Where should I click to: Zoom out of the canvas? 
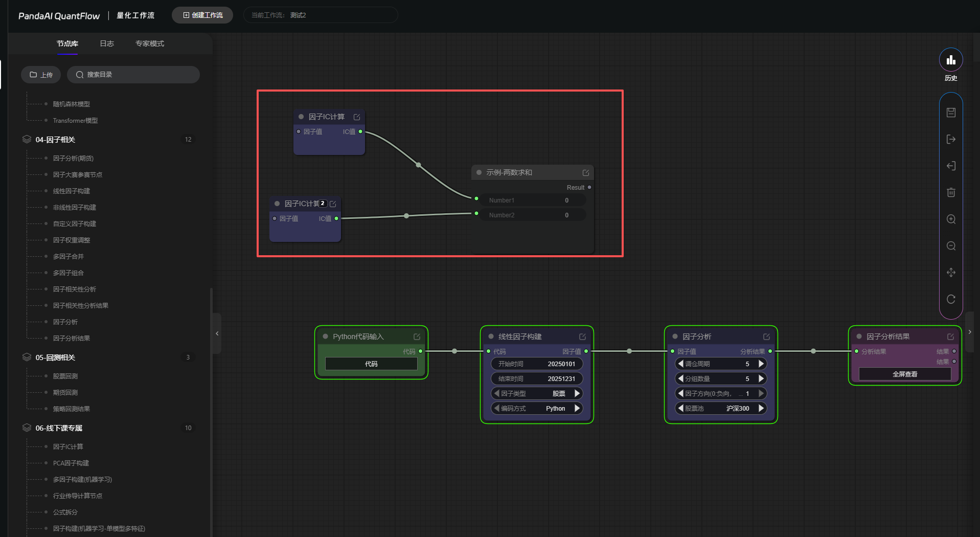coord(951,245)
